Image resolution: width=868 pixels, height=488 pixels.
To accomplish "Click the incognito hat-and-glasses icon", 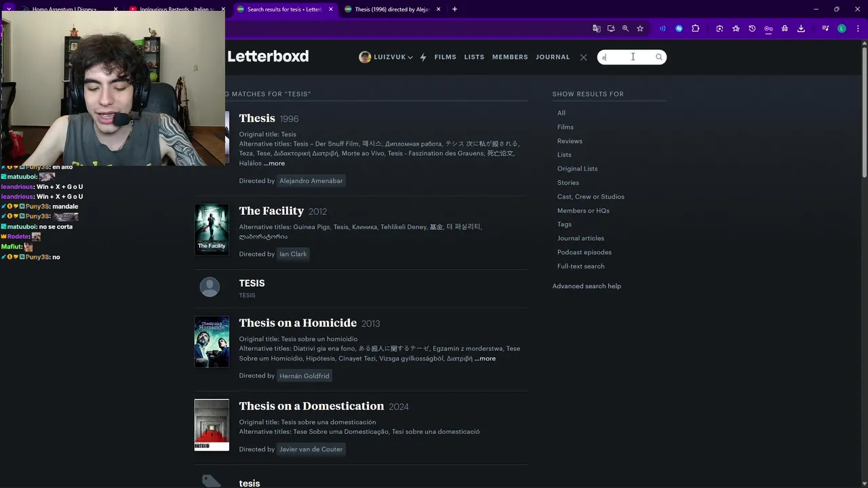I will [x=785, y=28].
